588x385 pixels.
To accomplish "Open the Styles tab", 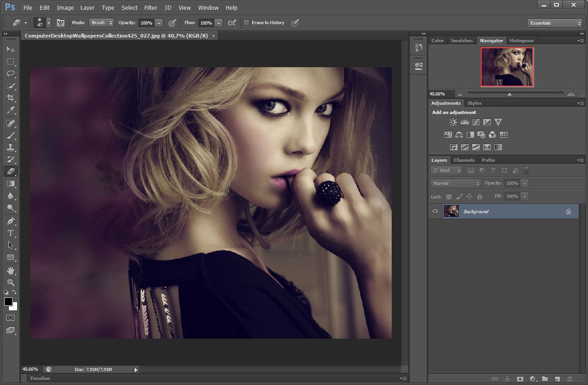I will [x=475, y=103].
